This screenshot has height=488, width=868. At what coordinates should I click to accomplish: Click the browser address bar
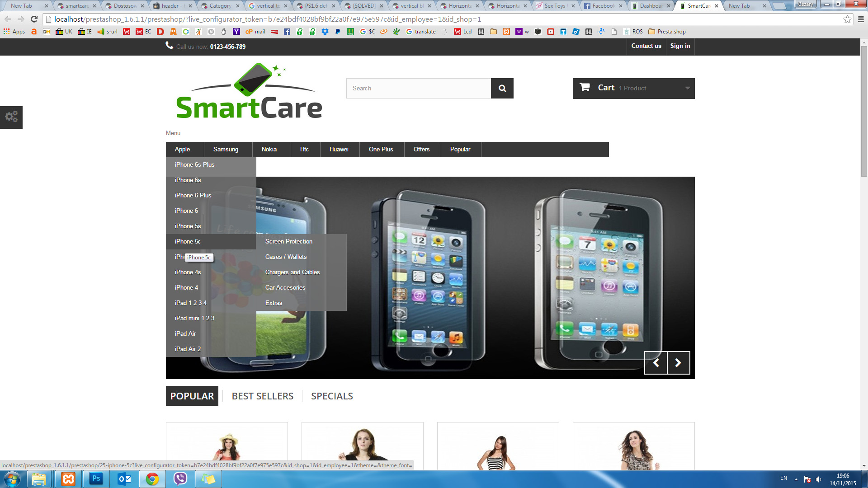pyautogui.click(x=443, y=19)
